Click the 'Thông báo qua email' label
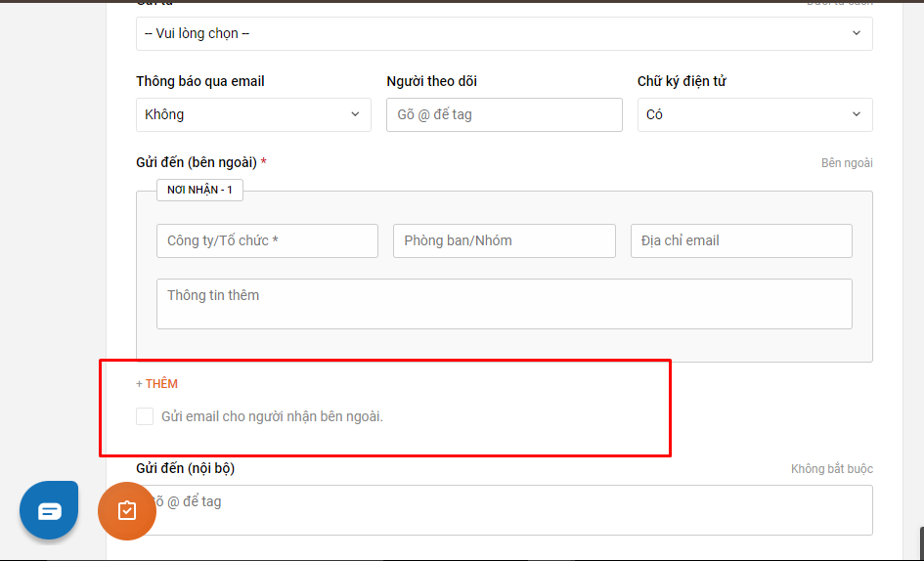 point(200,81)
